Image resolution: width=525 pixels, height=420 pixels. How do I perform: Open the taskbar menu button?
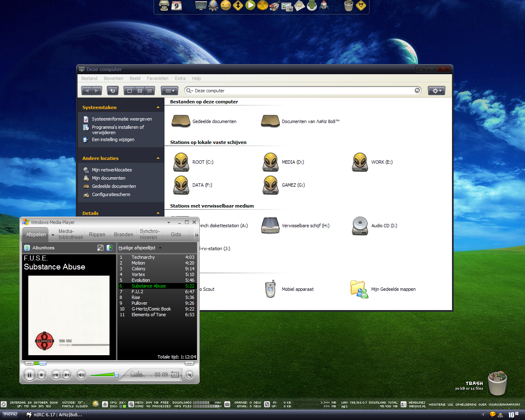[10, 414]
